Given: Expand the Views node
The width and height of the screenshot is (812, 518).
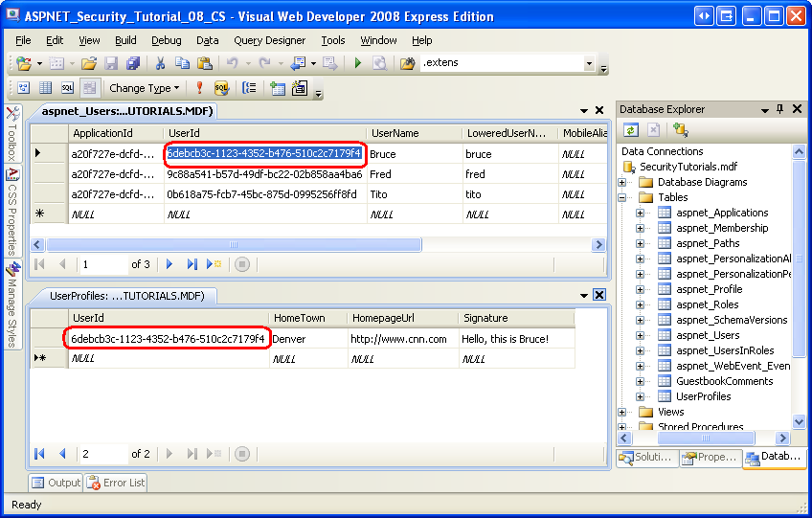Looking at the screenshot, I should pyautogui.click(x=622, y=413).
